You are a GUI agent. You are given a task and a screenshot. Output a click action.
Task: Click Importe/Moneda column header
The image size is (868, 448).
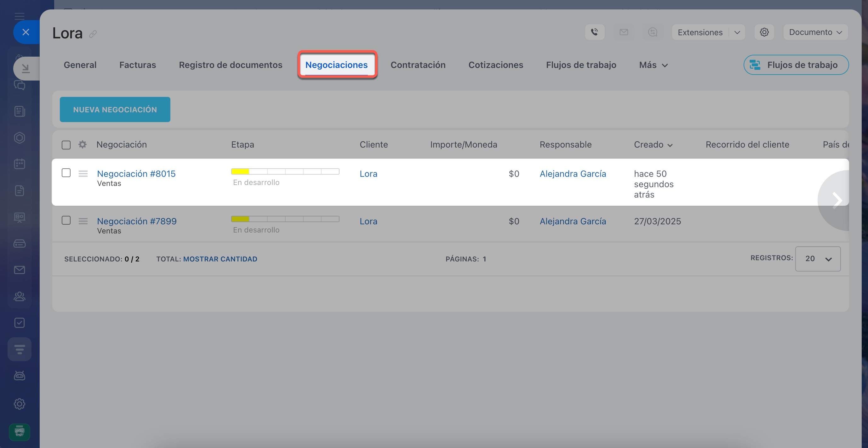pyautogui.click(x=464, y=144)
